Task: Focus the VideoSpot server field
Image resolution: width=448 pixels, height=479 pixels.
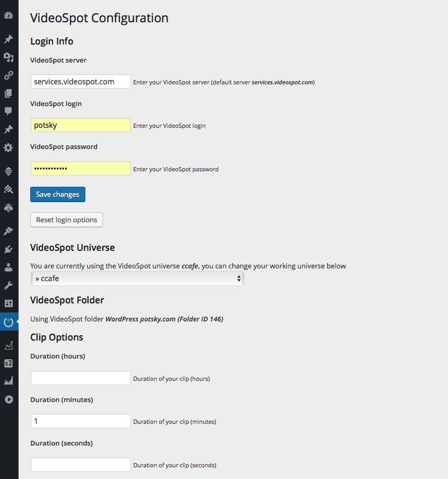Action: coord(81,82)
